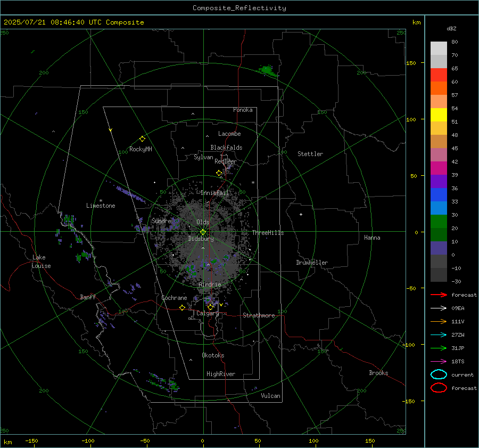Select the yellow diamond marker below RedDeer
The width and height of the screenshot is (479, 448).
(x=219, y=173)
